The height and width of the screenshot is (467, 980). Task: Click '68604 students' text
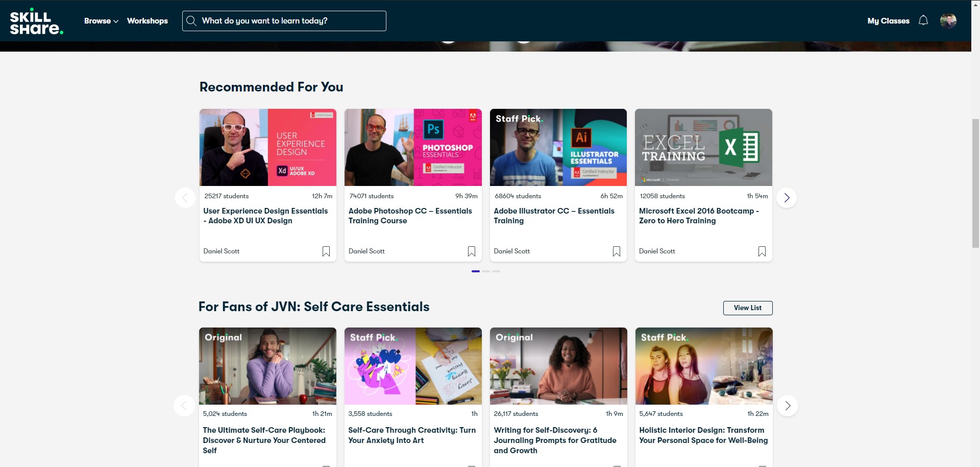518,196
